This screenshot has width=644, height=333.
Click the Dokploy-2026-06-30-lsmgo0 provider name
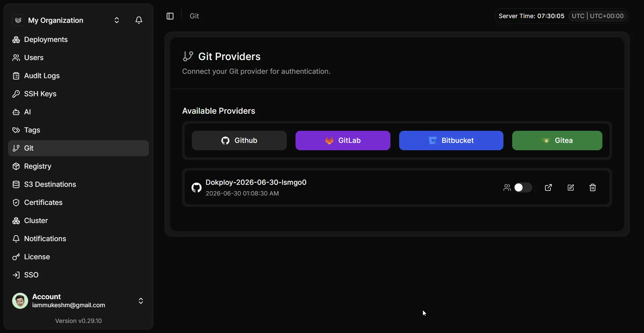pyautogui.click(x=256, y=182)
